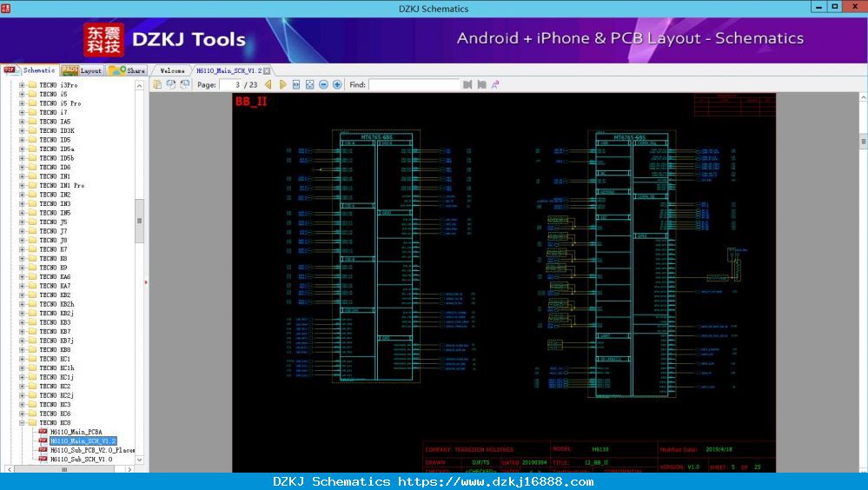Click the page number input field
Image resolution: width=868 pixels, height=490 pixels.
point(231,85)
